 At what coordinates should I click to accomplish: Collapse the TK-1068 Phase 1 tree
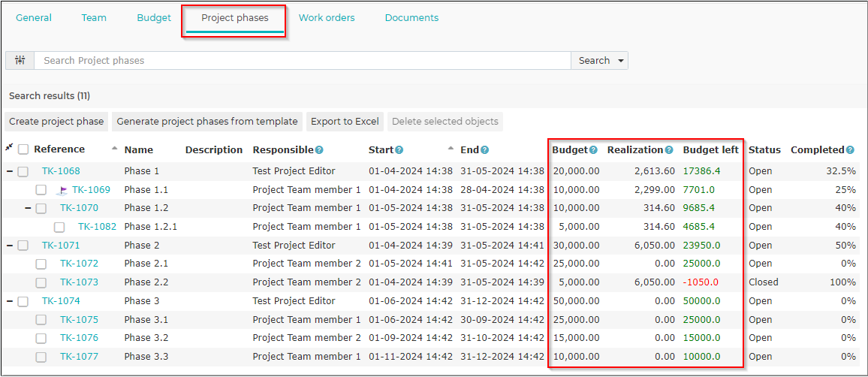(x=10, y=172)
